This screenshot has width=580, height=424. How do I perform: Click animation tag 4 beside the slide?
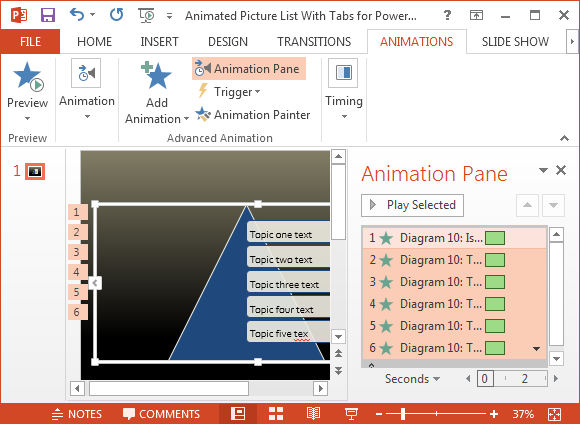(x=78, y=272)
